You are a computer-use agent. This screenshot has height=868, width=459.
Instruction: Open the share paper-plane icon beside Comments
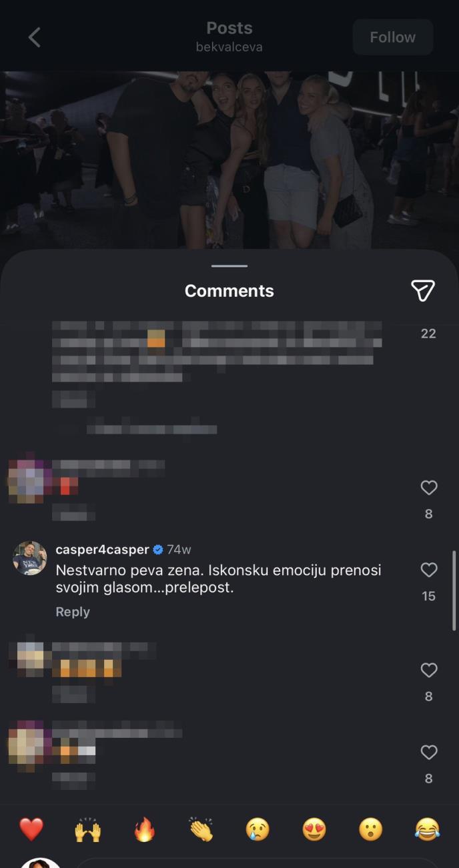(x=423, y=290)
